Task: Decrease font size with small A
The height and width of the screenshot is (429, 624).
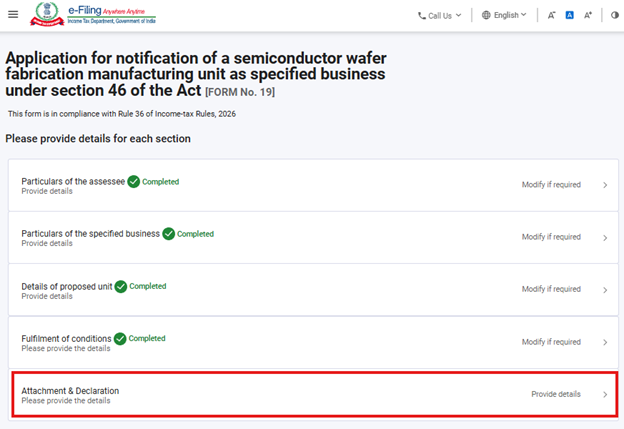Action: 552,15
